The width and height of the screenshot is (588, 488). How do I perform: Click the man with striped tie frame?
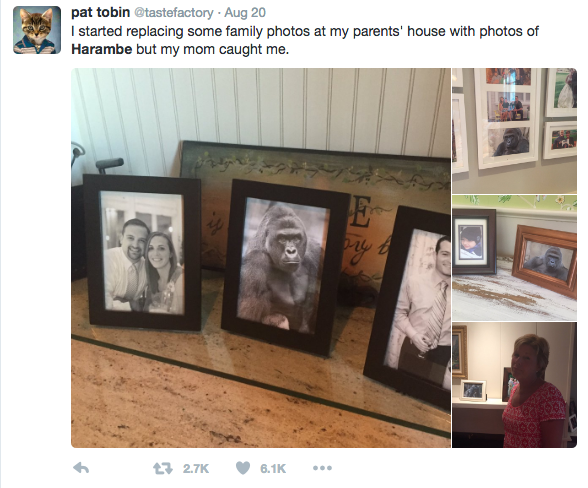(408, 304)
